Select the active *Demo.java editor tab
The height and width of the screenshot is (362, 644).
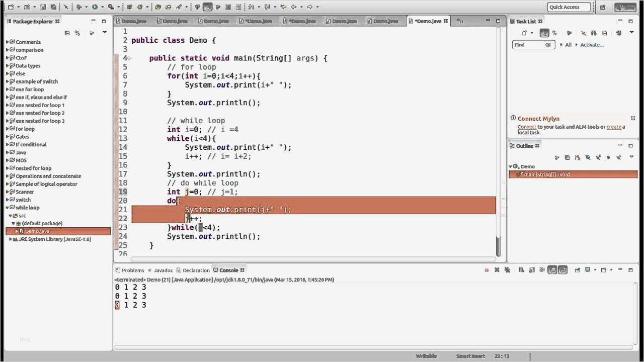428,21
